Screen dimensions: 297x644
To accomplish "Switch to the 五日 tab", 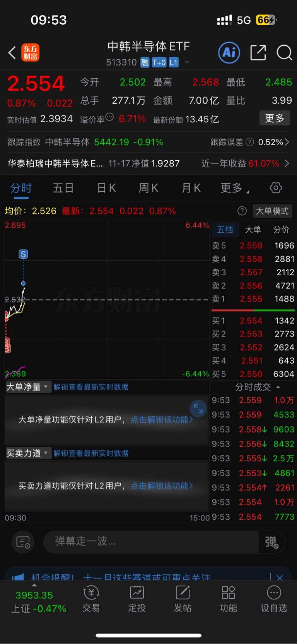I will (x=63, y=188).
